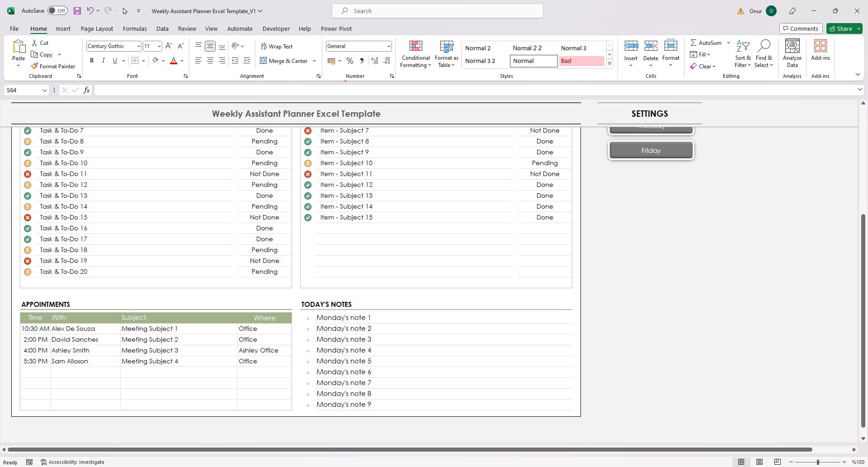Open Sort & Filter options
This screenshot has height=467, width=868.
click(743, 53)
